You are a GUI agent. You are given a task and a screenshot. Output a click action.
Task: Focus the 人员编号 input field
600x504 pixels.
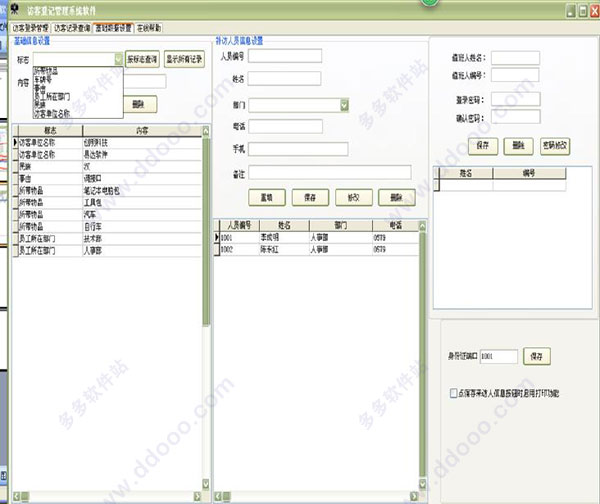coord(285,56)
